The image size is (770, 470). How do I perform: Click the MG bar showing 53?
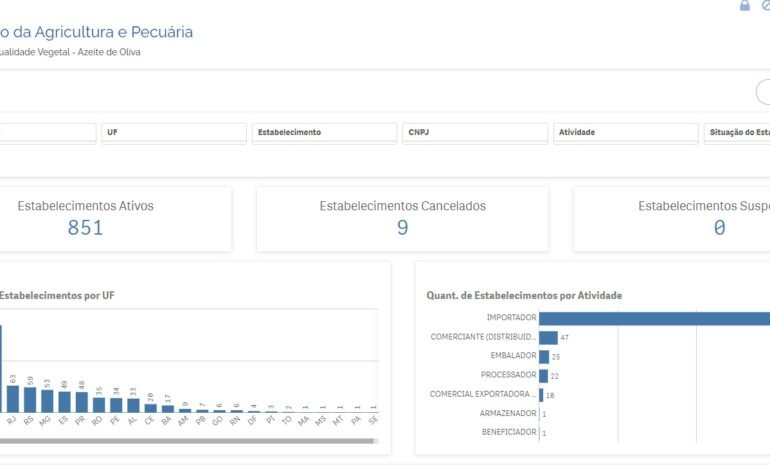pyautogui.click(x=47, y=401)
